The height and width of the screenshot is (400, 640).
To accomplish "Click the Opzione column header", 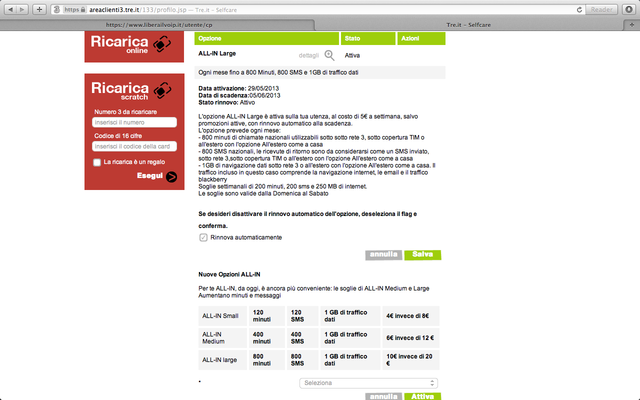I will click(267, 38).
